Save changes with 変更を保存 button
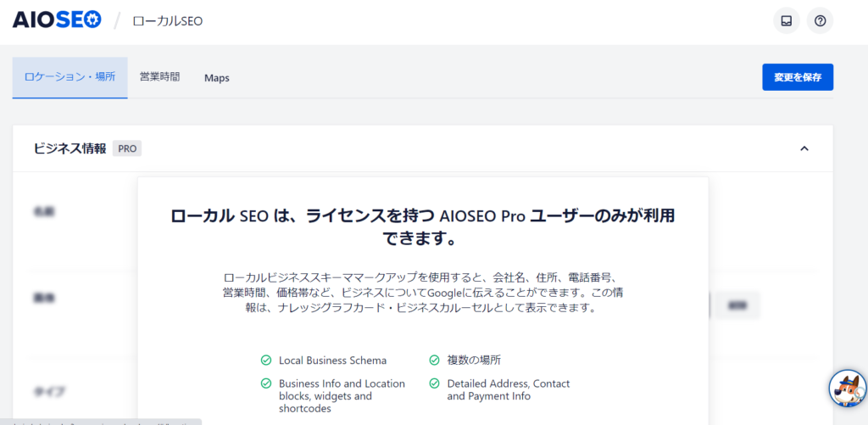Screen dimensions: 868x425 point(797,77)
